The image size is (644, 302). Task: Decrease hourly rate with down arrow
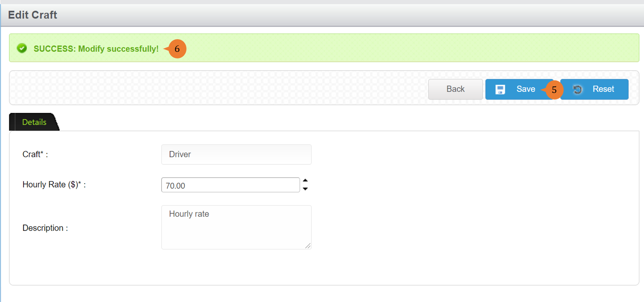[305, 189]
